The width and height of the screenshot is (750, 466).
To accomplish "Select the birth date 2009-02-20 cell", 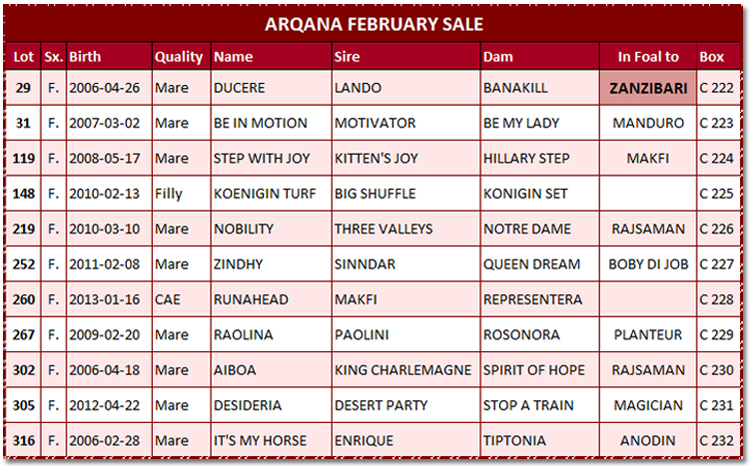I will [x=110, y=334].
